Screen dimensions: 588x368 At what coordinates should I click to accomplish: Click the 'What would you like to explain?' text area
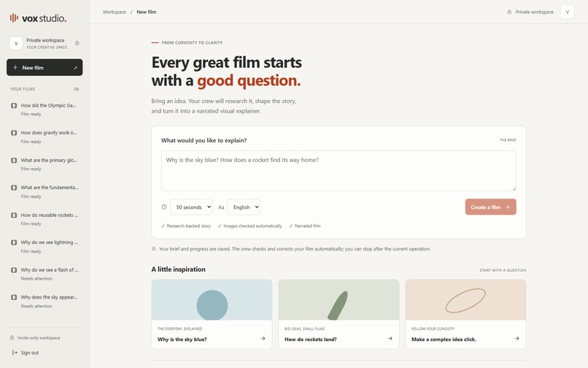coord(339,171)
